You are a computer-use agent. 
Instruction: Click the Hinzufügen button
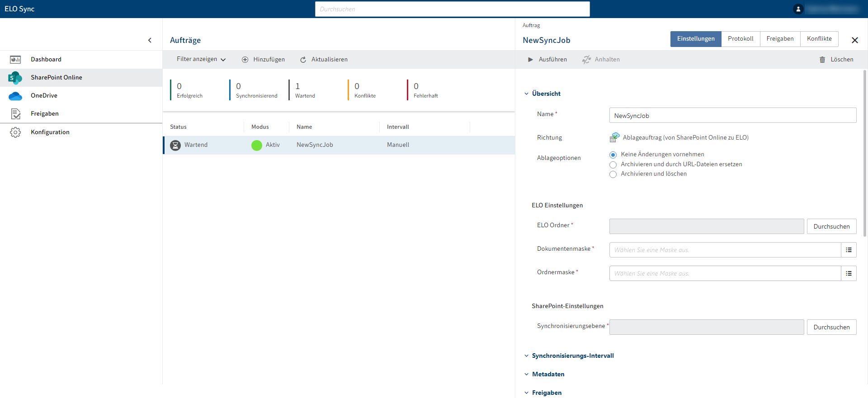coord(263,60)
